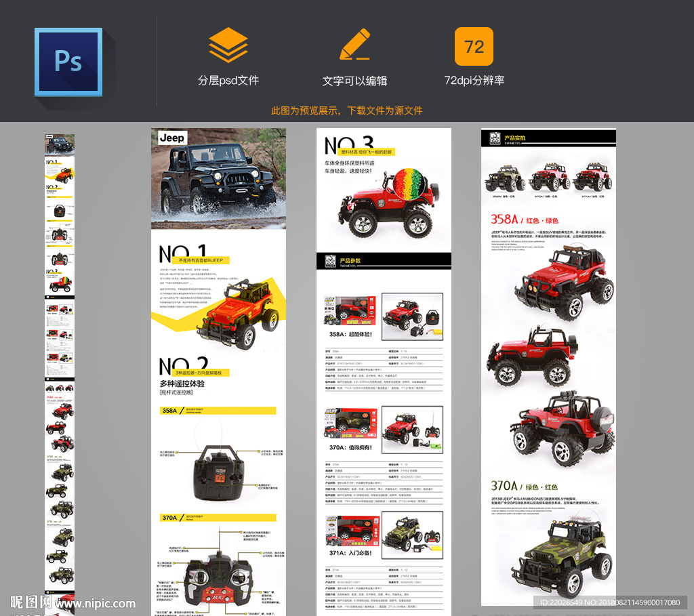This screenshot has height=616, width=694.
Task: Open the 371A packaging box photo
Action: point(352,531)
